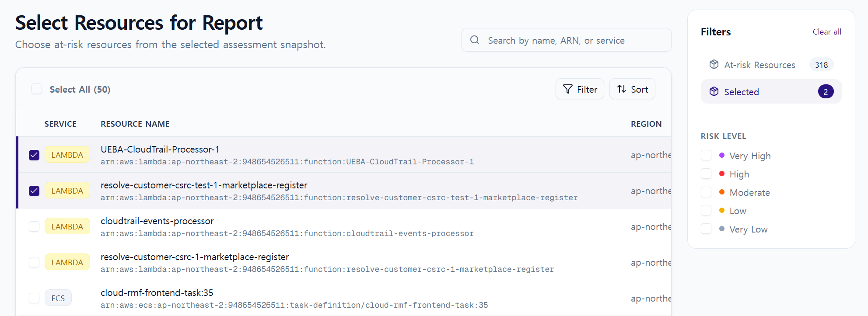Screen dimensions: 868x316
Task: Click the cloud-rmf-frontend-task:35 resource name
Action: [x=157, y=293]
